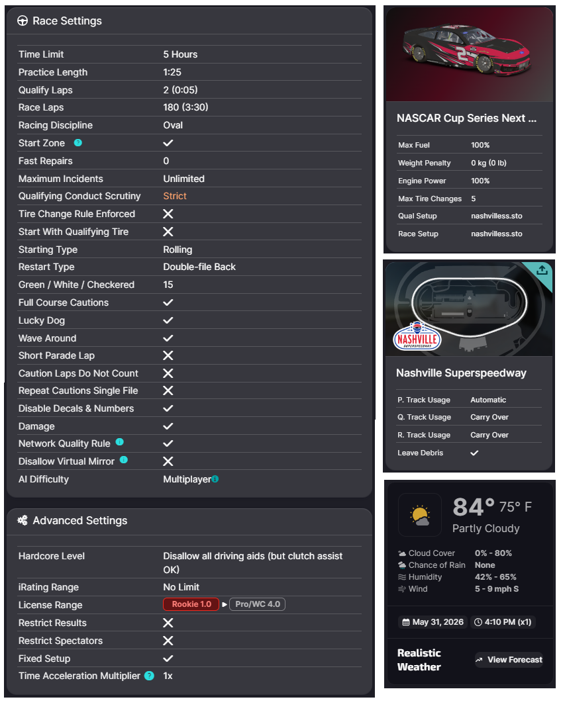Toggle the Lucky Dog checkmark
This screenshot has height=728, width=563.
click(x=168, y=320)
